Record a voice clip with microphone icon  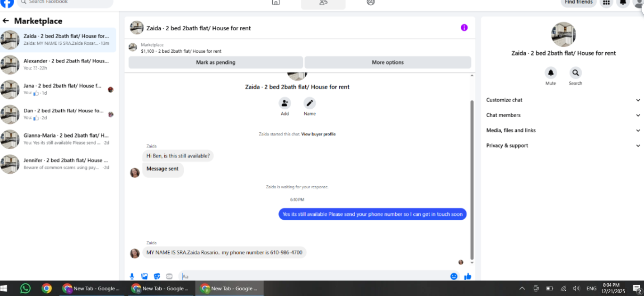click(x=132, y=276)
